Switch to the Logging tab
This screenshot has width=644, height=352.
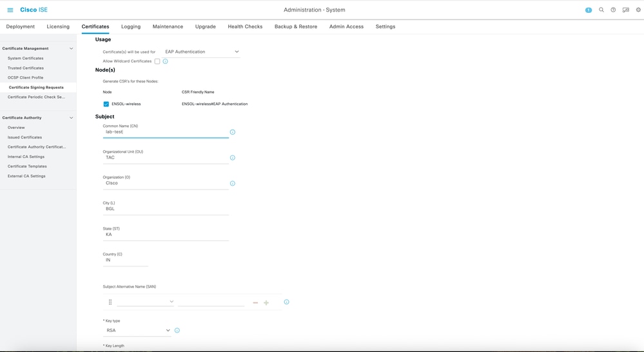(131, 26)
